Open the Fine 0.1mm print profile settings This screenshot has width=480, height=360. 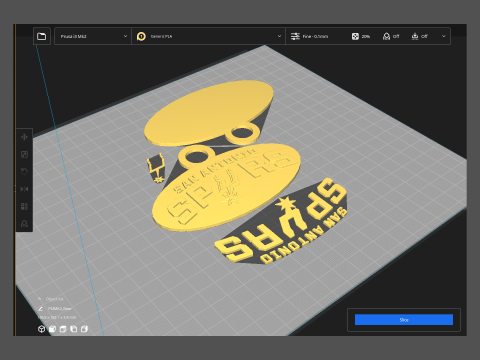(310, 36)
